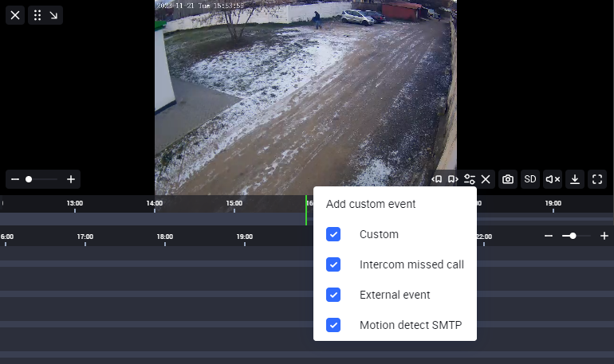Screen dimensions: 614x364
Task: Click the drag handle dots icon
Action: pyautogui.click(x=37, y=15)
